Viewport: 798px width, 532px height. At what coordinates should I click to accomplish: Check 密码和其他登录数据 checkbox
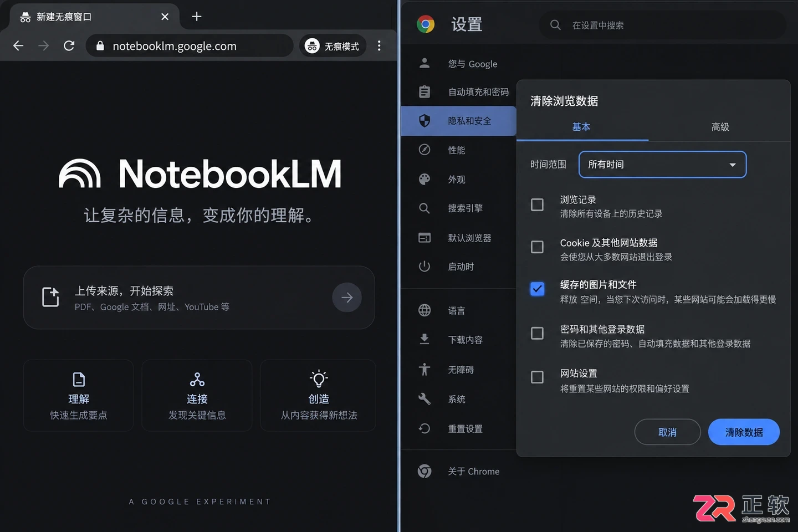click(x=538, y=334)
